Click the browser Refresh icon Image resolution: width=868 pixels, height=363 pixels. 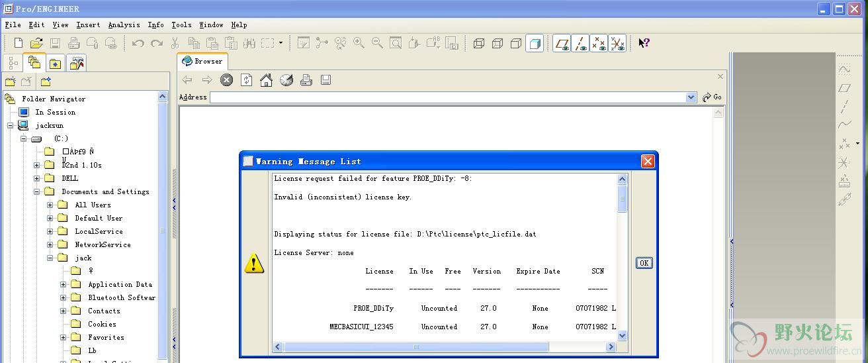pyautogui.click(x=246, y=80)
